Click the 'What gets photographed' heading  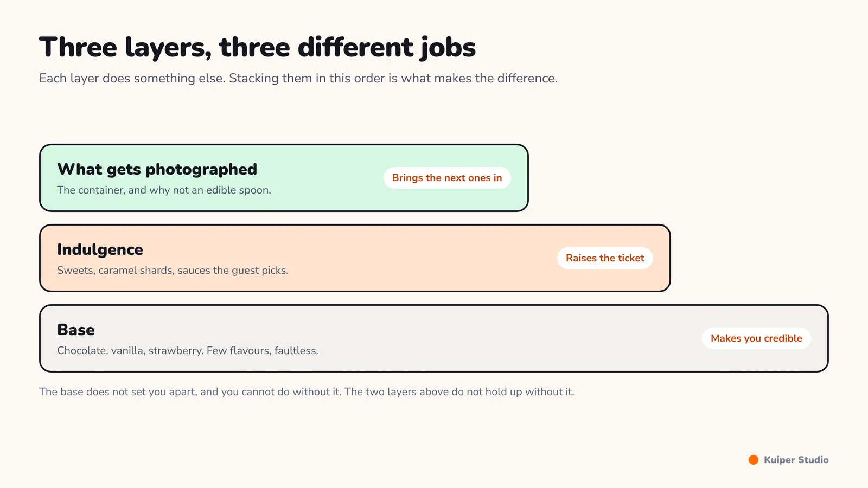tap(157, 169)
